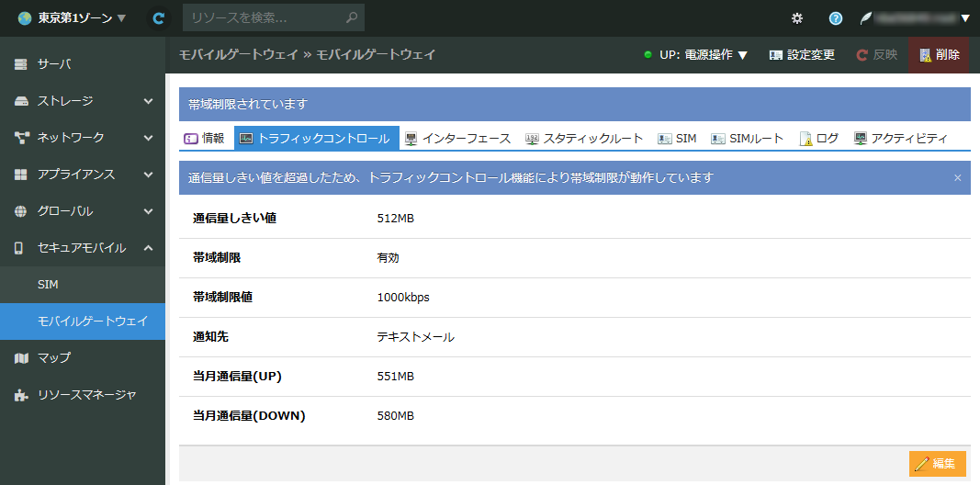980x485 pixels.
Task: Open the account menu arrow
Action: (x=965, y=18)
